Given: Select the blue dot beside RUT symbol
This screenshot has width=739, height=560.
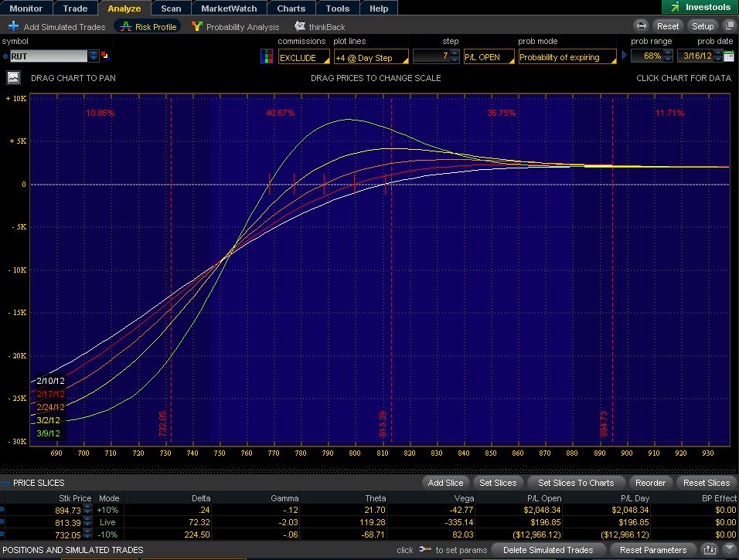Looking at the screenshot, I should click(5, 56).
